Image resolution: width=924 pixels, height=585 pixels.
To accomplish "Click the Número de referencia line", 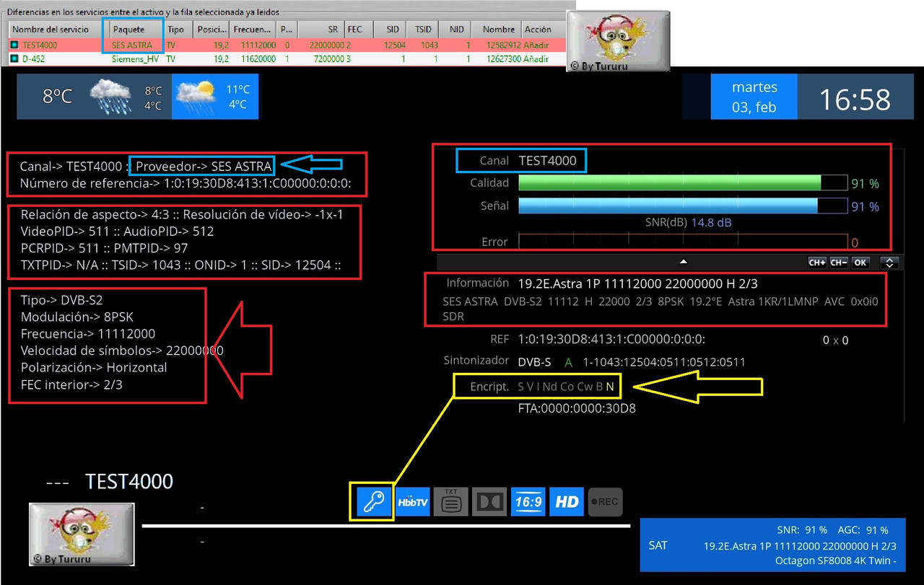I will pyautogui.click(x=186, y=183).
